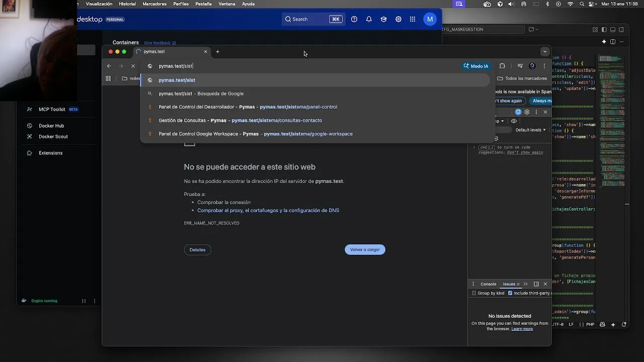Go back in Chrome browser

109,66
